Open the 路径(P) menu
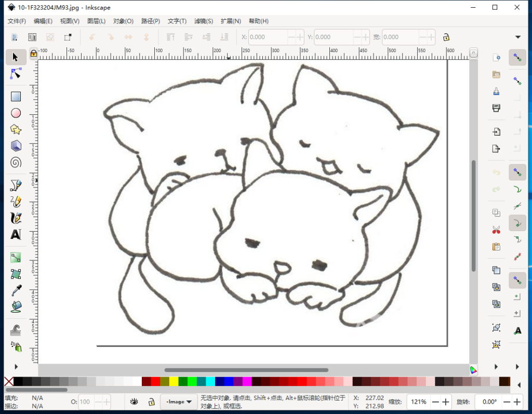The width and height of the screenshot is (532, 414). pyautogui.click(x=151, y=21)
